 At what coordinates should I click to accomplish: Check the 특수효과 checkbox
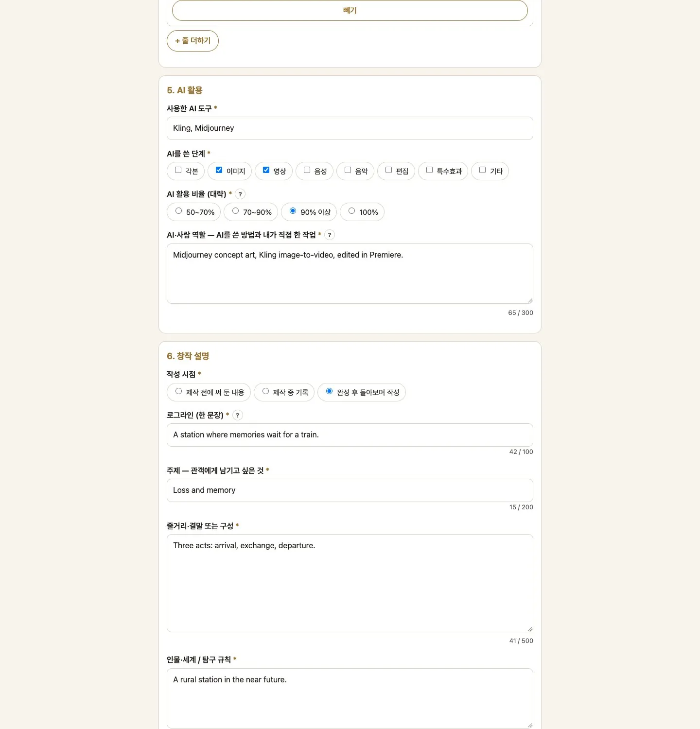429,170
